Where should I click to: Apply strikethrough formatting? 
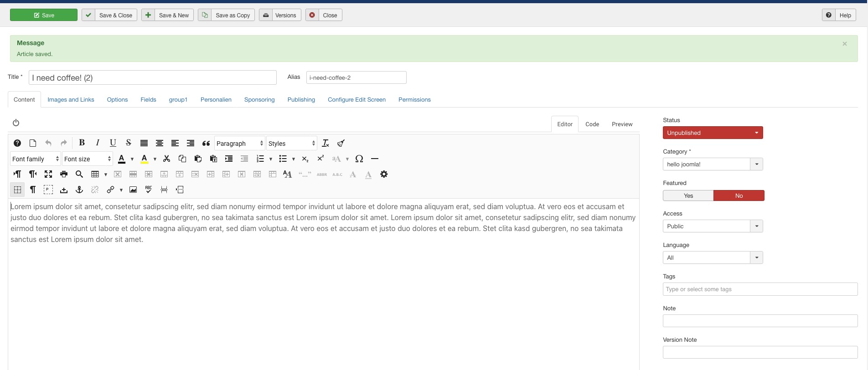click(x=129, y=143)
